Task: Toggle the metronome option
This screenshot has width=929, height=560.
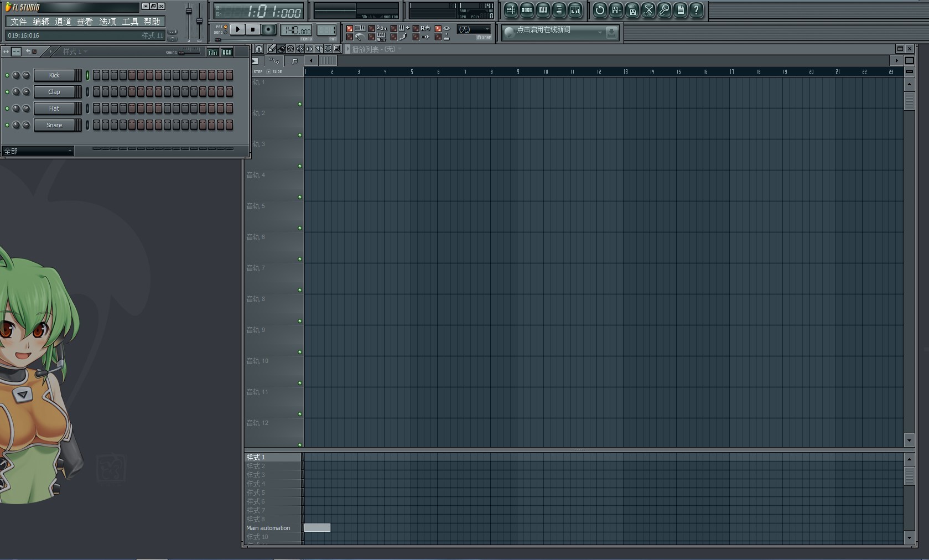Action: (350, 37)
